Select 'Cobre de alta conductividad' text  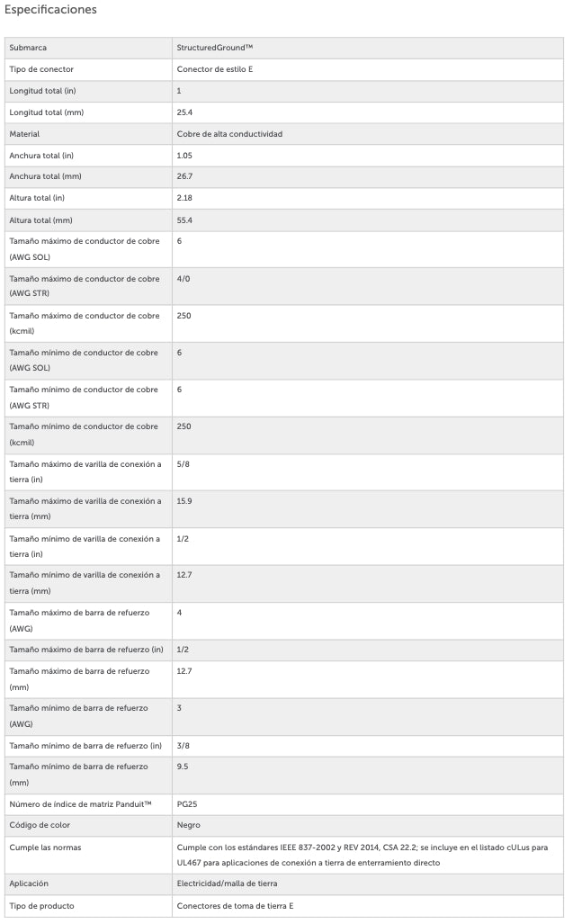coord(229,134)
